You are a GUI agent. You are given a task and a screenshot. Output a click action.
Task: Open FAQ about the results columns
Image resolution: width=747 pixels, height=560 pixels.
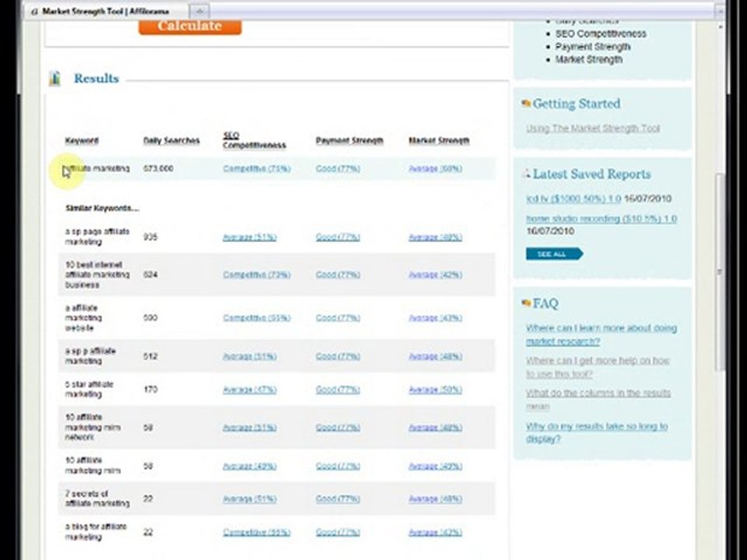click(x=598, y=399)
